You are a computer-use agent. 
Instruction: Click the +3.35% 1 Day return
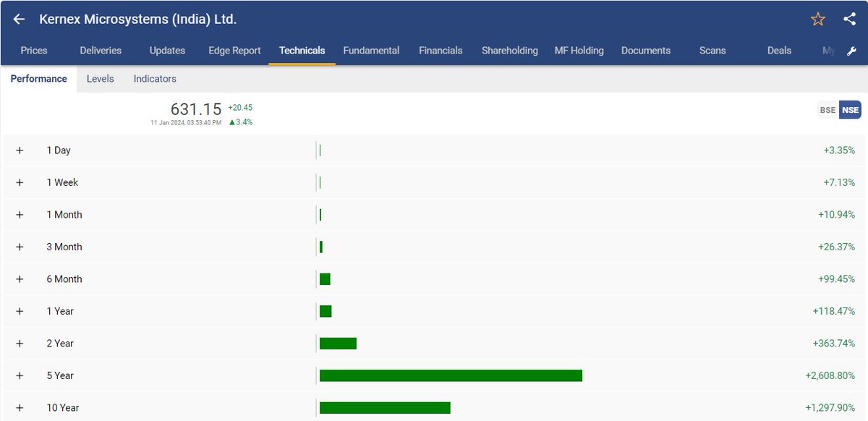coord(839,150)
